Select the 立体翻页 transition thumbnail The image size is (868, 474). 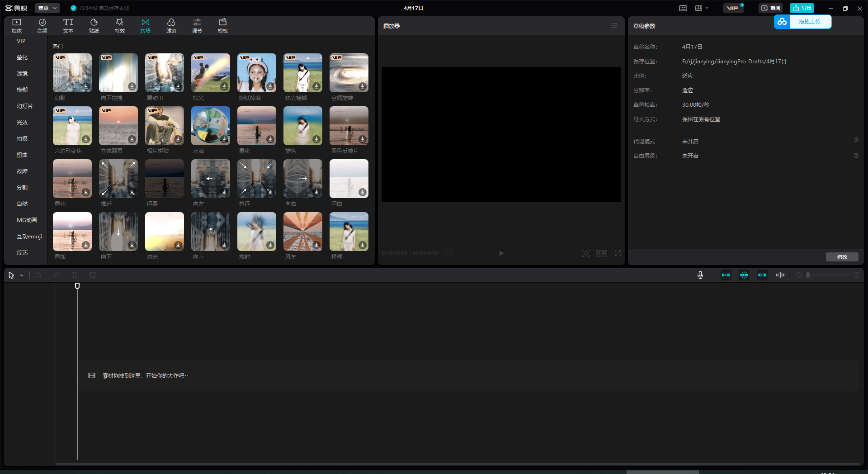click(x=118, y=126)
